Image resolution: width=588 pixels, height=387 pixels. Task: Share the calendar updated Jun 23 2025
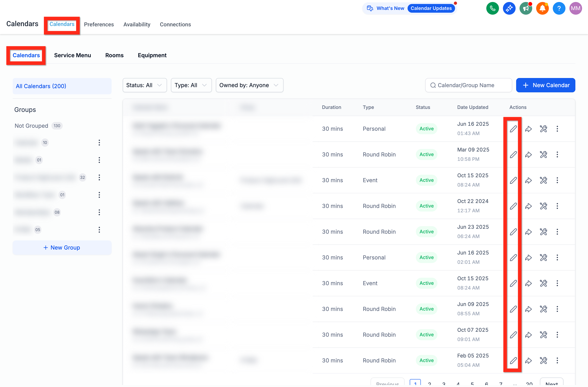(528, 232)
